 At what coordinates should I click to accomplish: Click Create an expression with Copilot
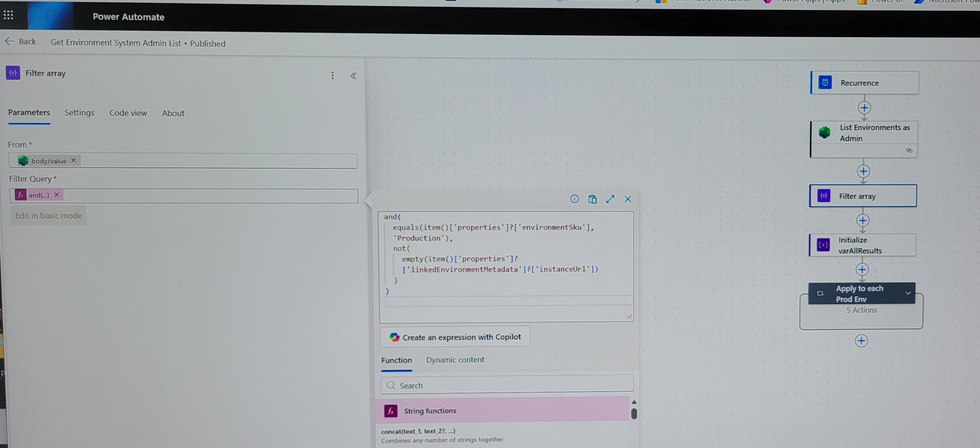click(x=454, y=337)
